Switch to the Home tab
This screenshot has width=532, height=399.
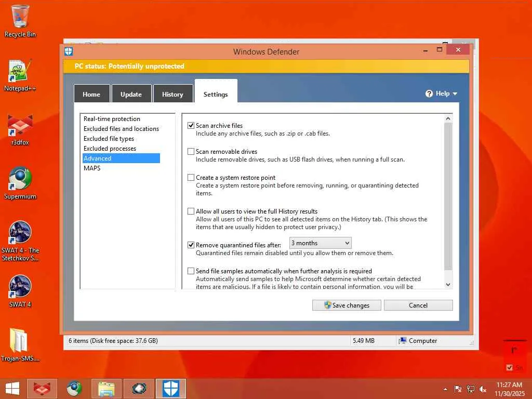[x=91, y=94]
